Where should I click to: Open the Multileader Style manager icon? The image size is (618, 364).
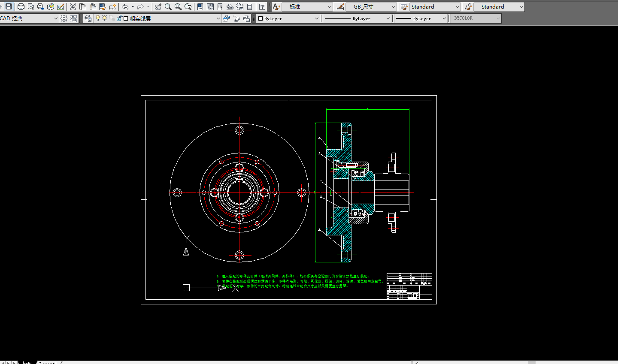pyautogui.click(x=468, y=7)
